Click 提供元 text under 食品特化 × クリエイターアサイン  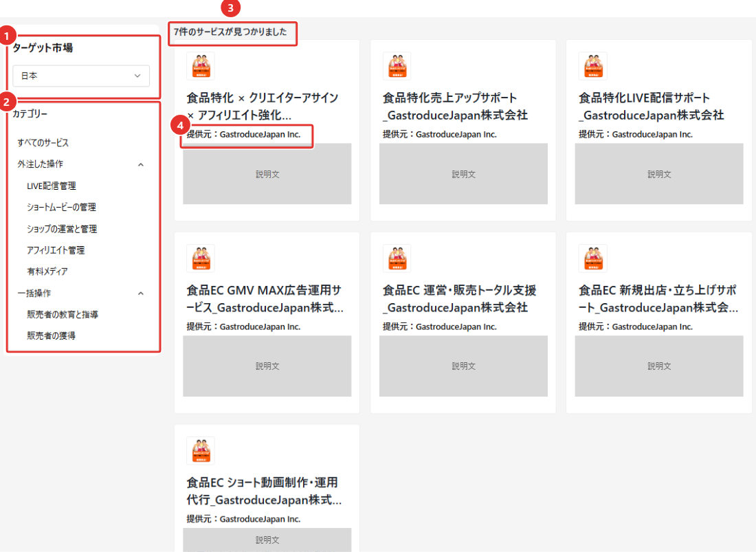pyautogui.click(x=243, y=135)
